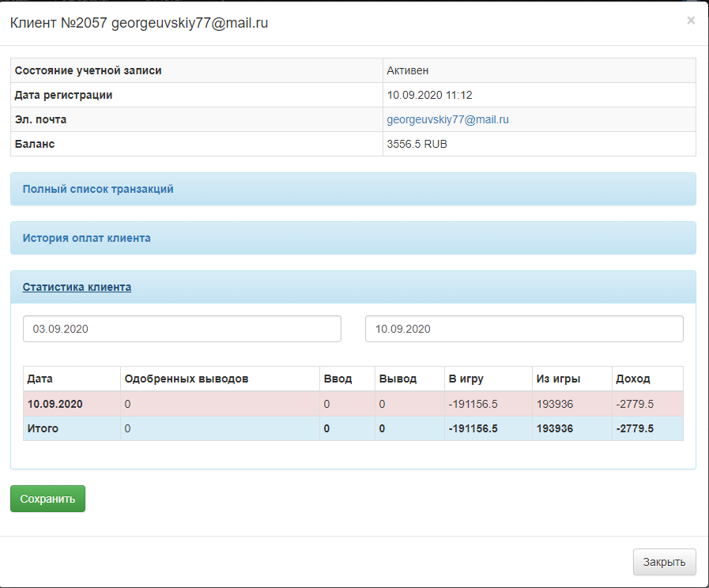Screen dimensions: 709x588
Task: Click the Дата column header
Action: (x=40, y=379)
